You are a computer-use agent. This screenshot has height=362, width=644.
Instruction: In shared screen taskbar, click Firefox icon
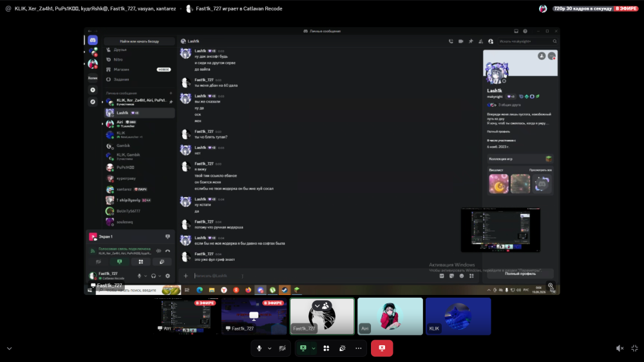(x=248, y=290)
